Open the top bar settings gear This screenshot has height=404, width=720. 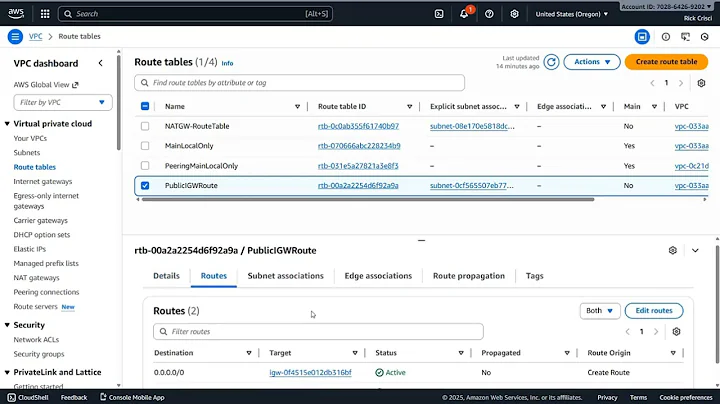(x=514, y=14)
